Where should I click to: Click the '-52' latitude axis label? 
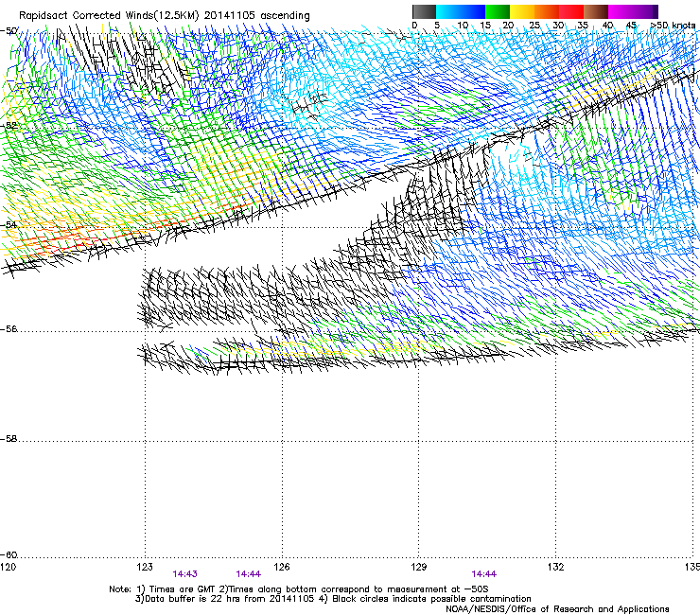point(9,126)
